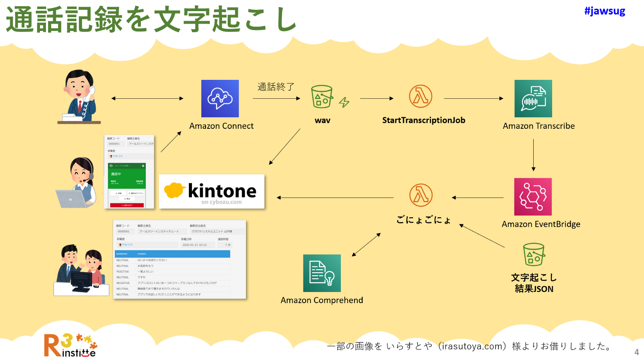Click the R3 institute logo
The height and width of the screenshot is (362, 644).
point(70,345)
